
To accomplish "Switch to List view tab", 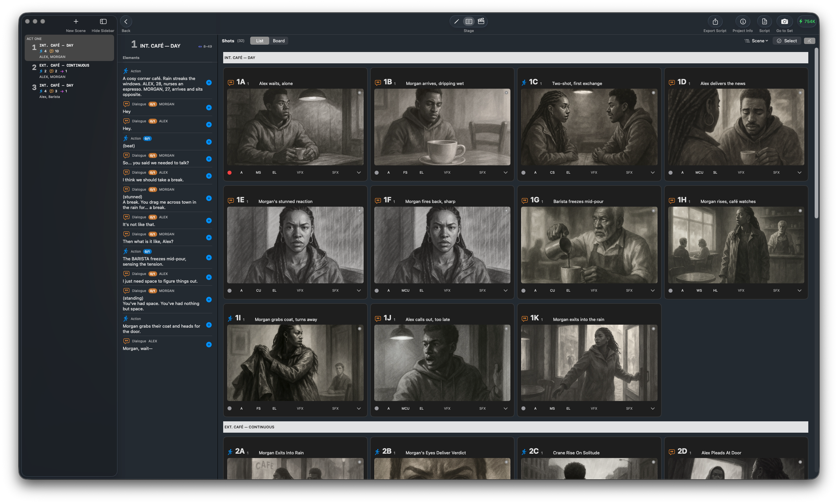I will point(259,41).
